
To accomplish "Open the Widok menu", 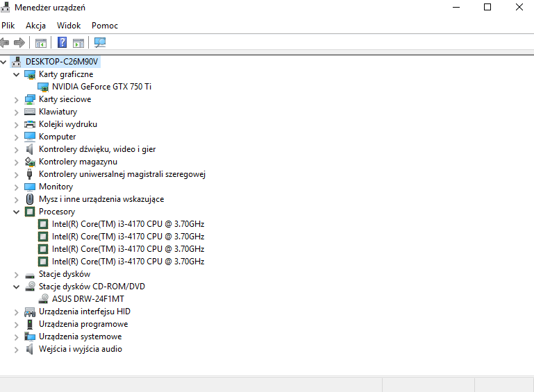I will (69, 26).
